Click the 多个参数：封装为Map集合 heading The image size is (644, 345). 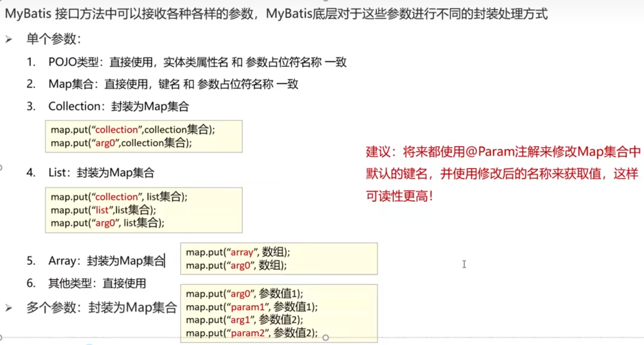tap(101, 308)
